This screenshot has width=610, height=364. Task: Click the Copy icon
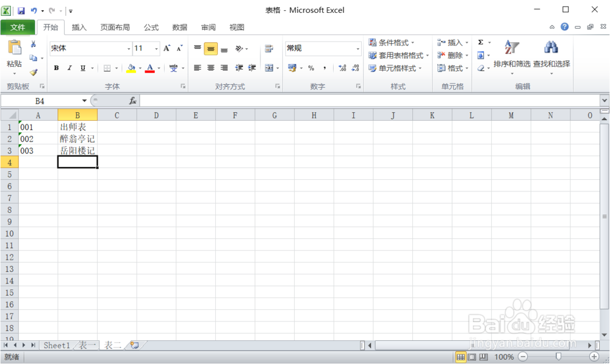pos(34,58)
